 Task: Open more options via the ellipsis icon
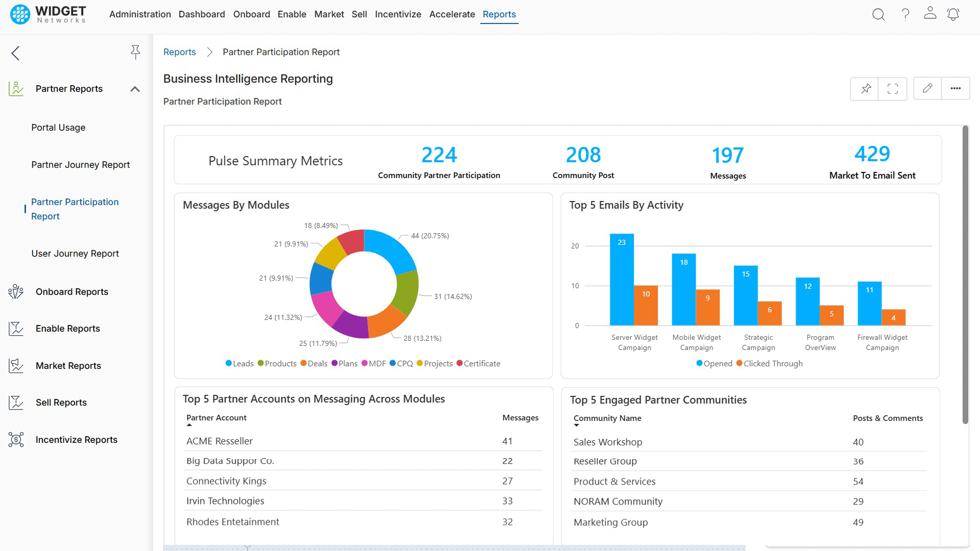[x=955, y=88]
